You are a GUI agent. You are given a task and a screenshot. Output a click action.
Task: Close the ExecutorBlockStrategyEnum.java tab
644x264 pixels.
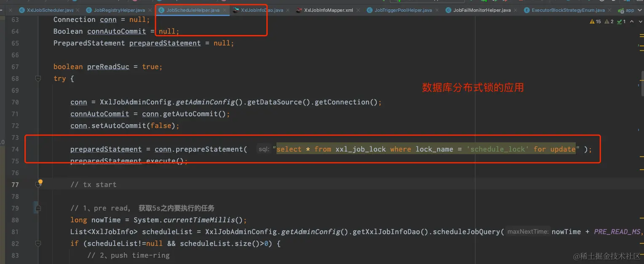610,10
